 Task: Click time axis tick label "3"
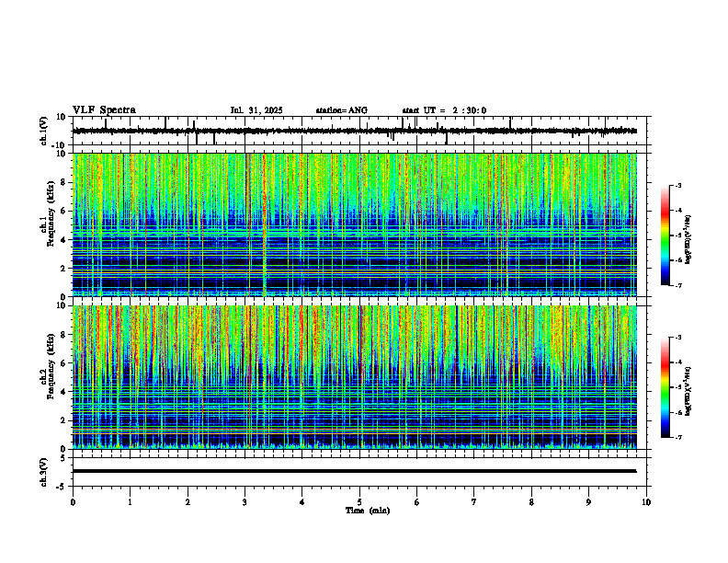coord(245,502)
